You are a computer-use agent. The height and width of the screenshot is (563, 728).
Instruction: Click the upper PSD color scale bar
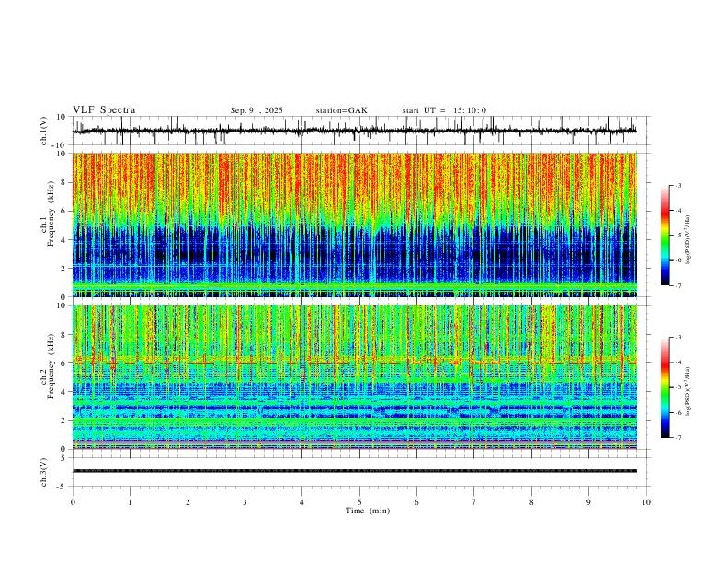[x=665, y=236]
